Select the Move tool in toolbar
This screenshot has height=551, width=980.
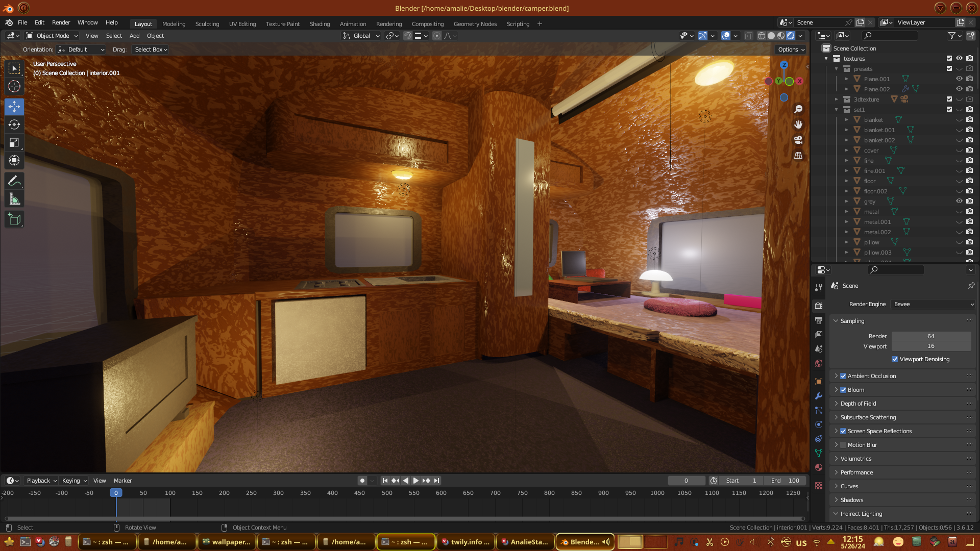[x=14, y=107]
